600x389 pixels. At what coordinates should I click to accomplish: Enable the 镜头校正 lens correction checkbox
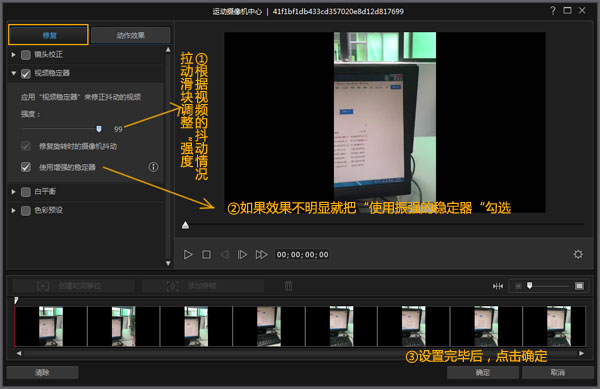26,55
